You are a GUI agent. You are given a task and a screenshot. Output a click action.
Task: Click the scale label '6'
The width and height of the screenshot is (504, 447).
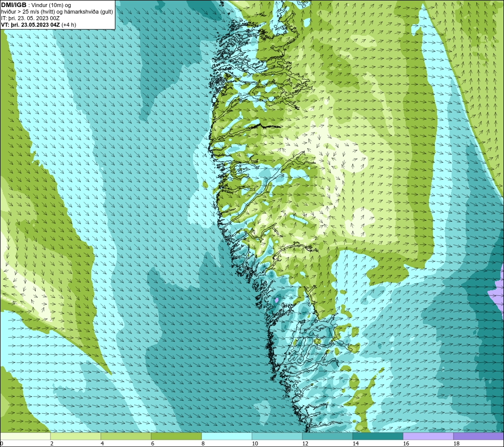click(x=153, y=443)
